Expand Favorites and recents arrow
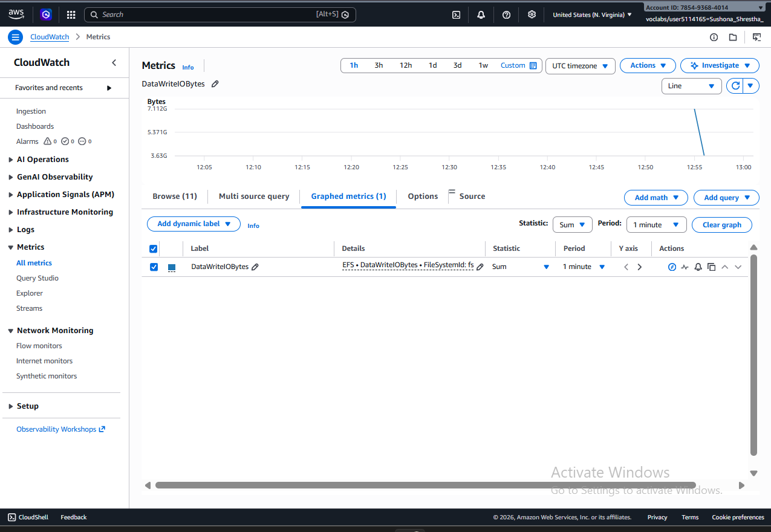This screenshot has height=532, width=771. pyautogui.click(x=109, y=88)
